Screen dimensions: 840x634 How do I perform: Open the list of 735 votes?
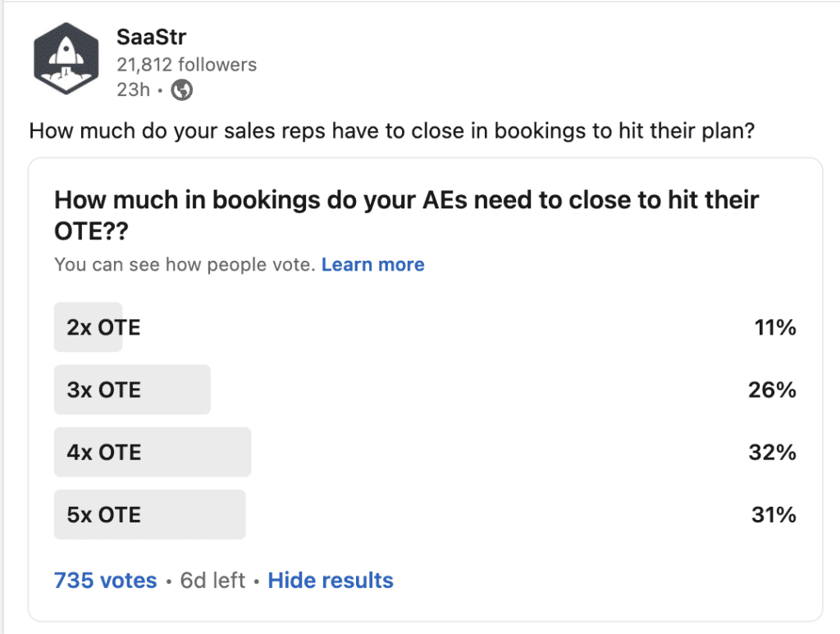coord(105,580)
